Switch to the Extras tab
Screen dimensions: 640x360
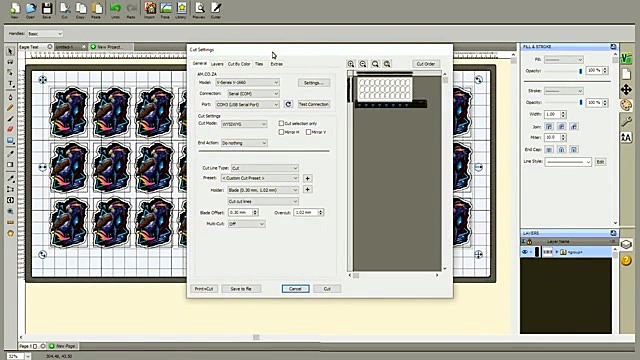276,64
